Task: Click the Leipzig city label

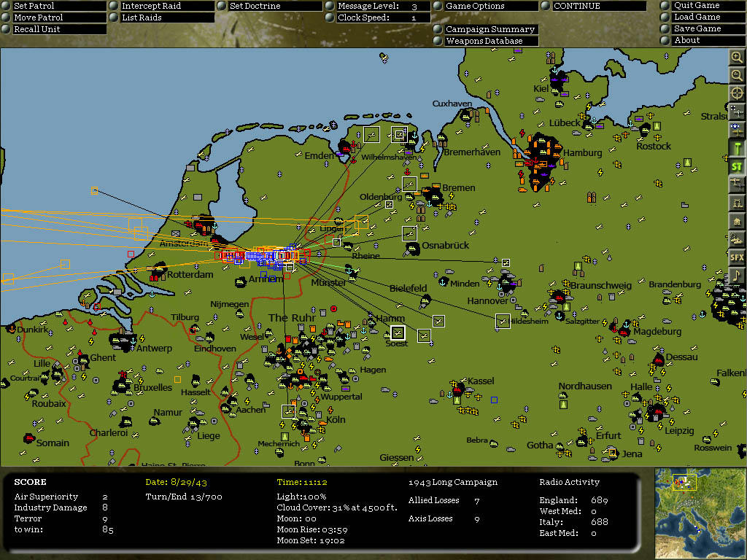Action: click(679, 430)
